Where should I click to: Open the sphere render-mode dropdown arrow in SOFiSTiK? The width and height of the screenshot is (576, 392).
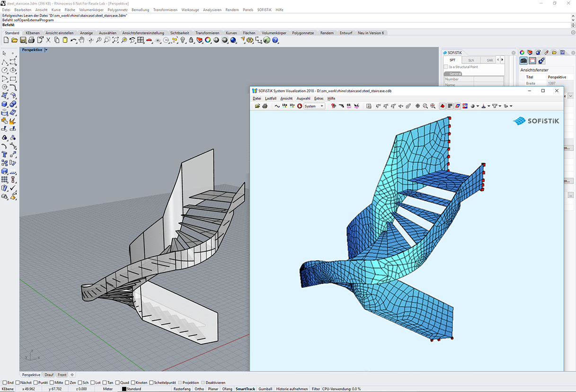point(478,106)
